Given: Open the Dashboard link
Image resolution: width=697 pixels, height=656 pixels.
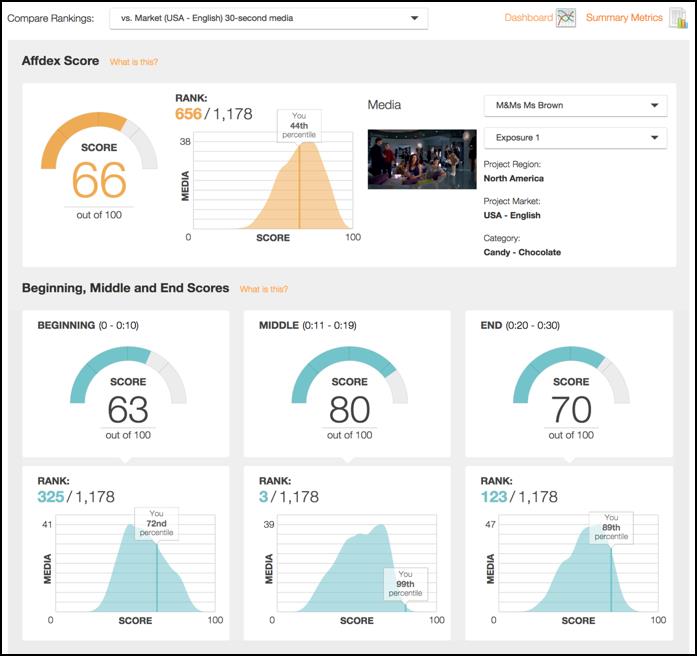Looking at the screenshot, I should (528, 18).
